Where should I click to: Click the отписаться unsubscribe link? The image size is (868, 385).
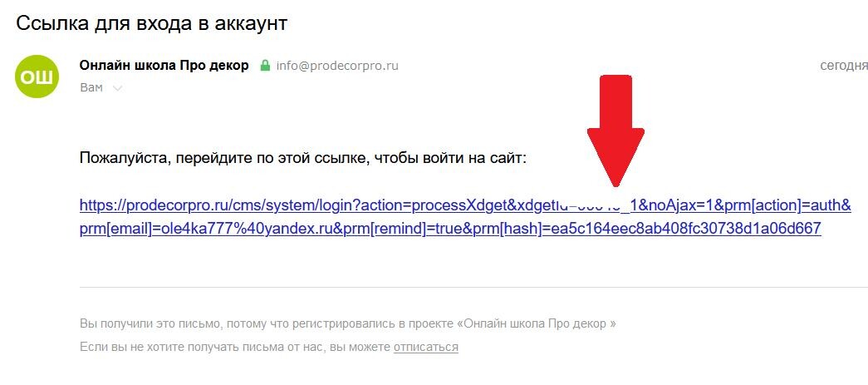point(426,348)
